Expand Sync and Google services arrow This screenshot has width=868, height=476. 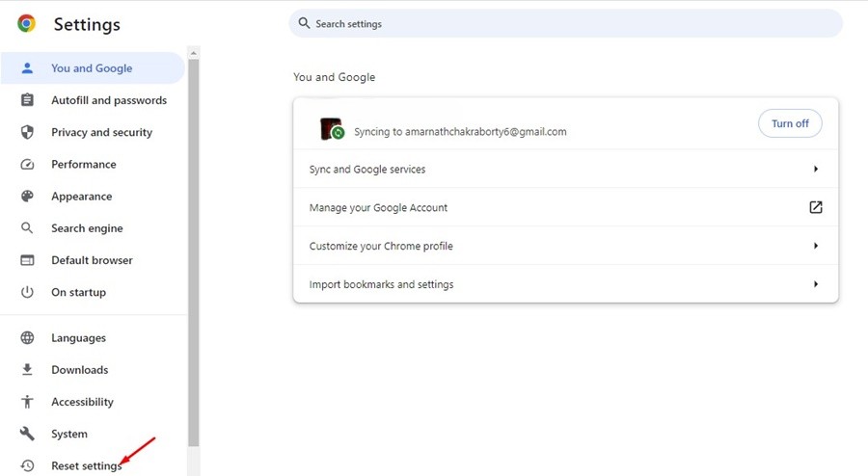(x=816, y=169)
